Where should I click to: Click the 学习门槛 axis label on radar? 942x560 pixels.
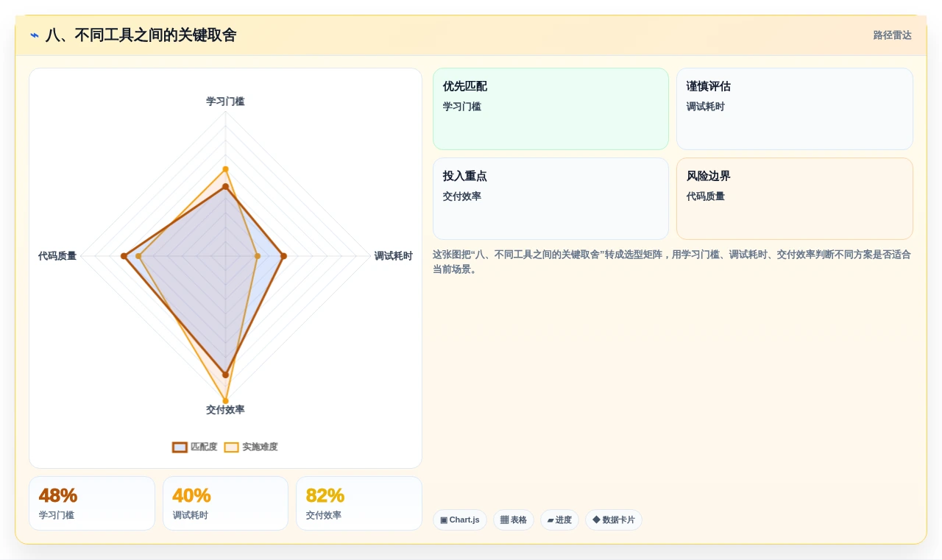coord(225,102)
